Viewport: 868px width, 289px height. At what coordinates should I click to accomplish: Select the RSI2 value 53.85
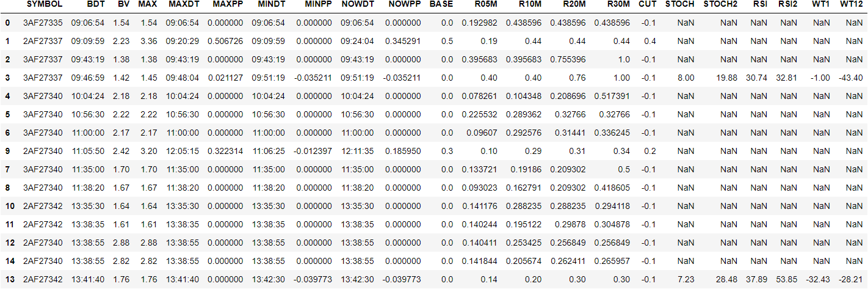click(788, 279)
